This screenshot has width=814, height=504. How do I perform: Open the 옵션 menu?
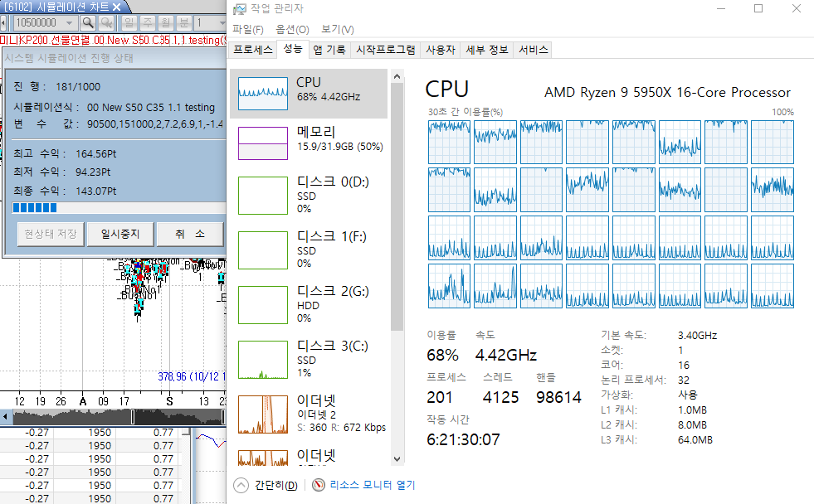[291, 30]
